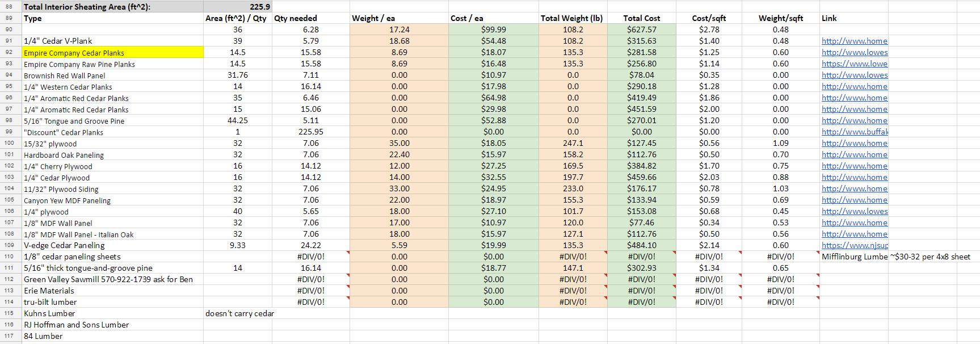Click the Qty needed header cell
980x344 pixels.
click(x=310, y=18)
